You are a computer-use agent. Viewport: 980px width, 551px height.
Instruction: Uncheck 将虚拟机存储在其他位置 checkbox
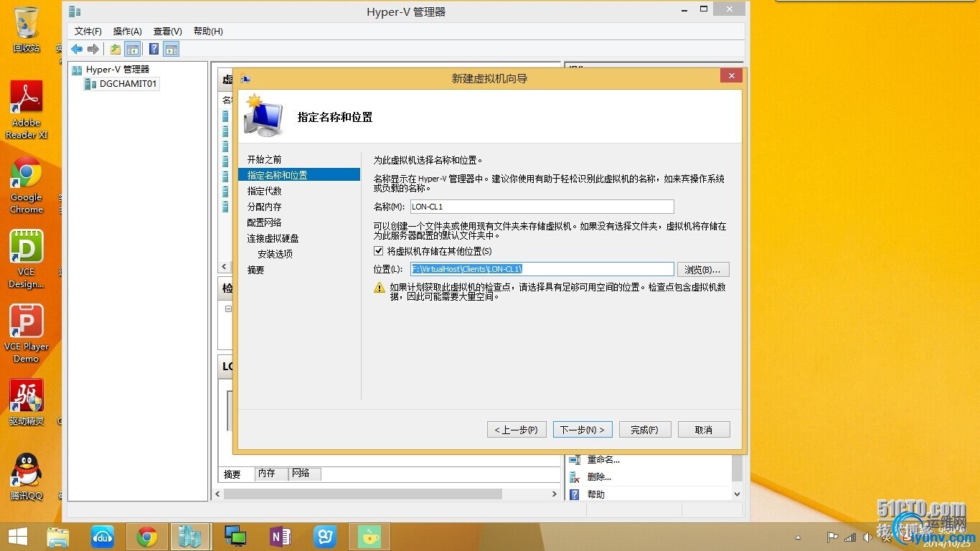[379, 251]
